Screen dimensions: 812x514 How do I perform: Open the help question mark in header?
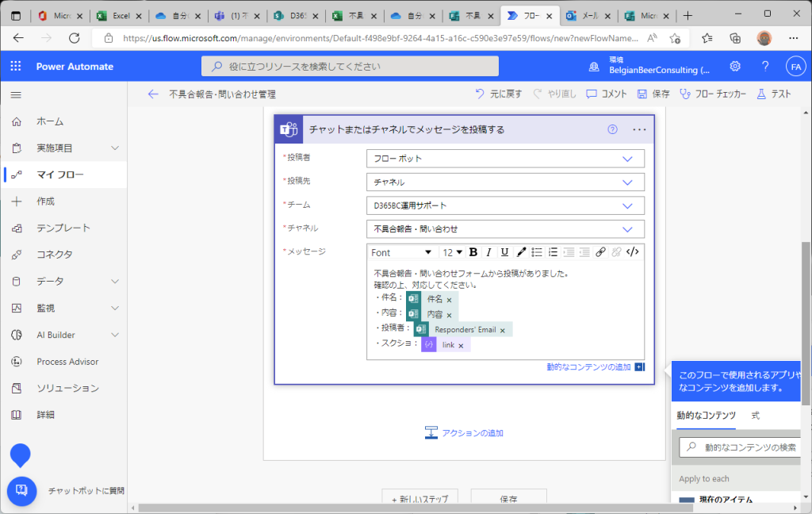click(765, 67)
